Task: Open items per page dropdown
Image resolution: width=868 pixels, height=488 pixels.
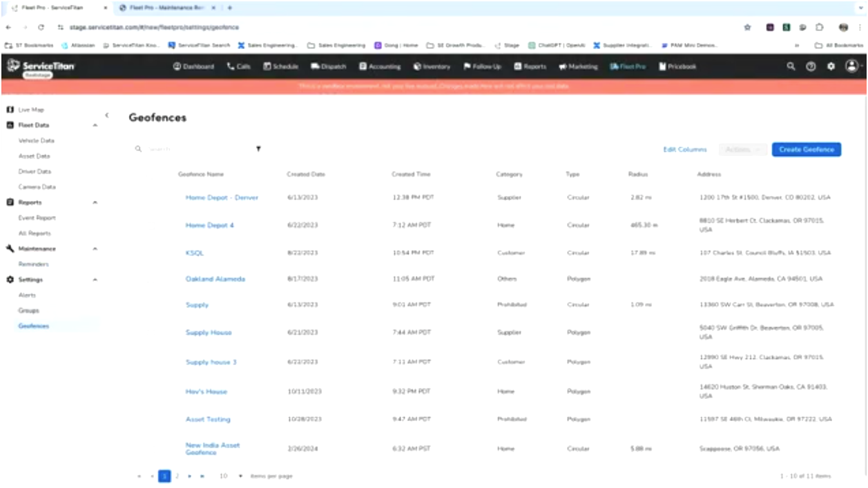Action: [231, 476]
